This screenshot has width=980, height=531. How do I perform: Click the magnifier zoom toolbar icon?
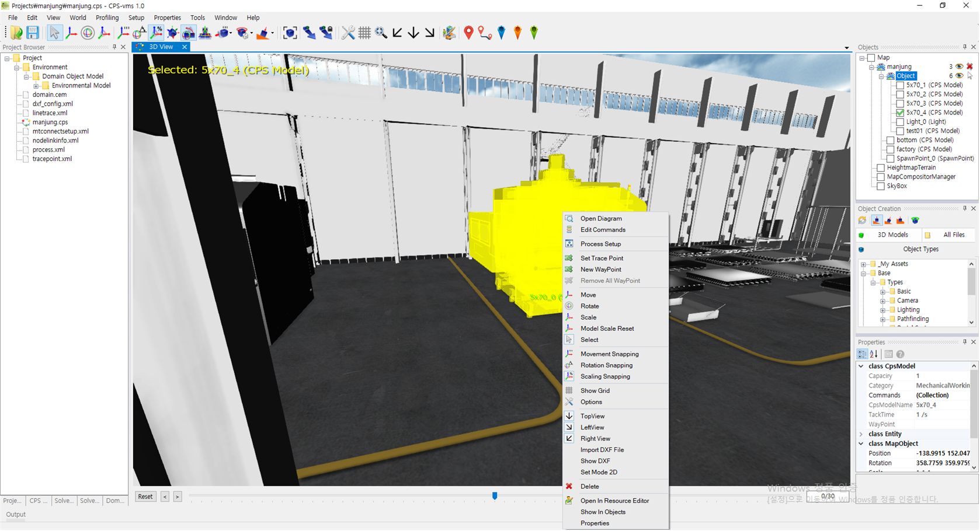pos(381,33)
